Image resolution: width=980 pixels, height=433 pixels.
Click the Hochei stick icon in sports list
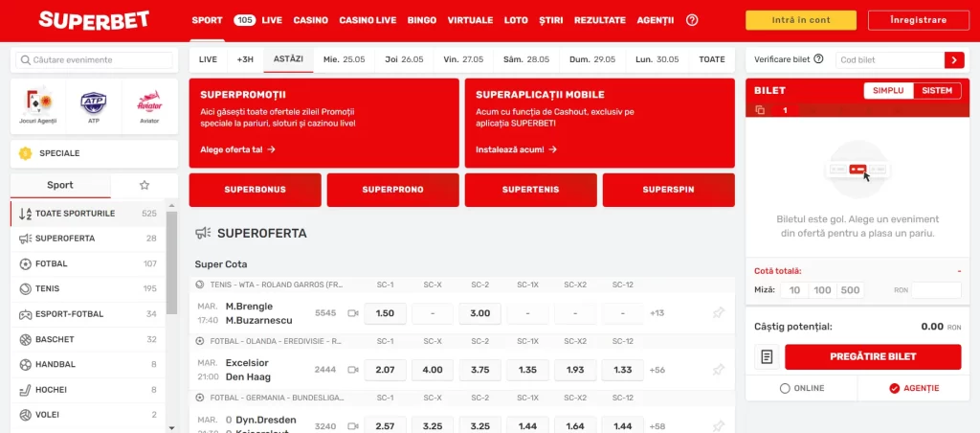tap(25, 390)
